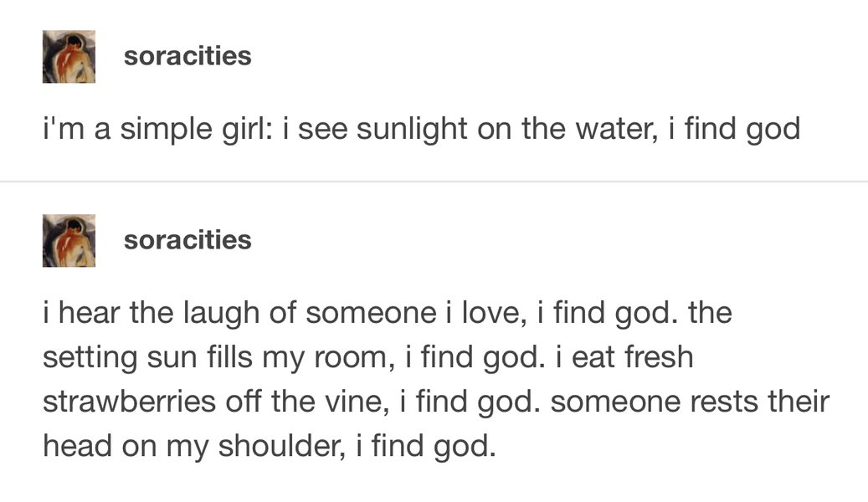This screenshot has height=502, width=868.
Task: Visit soracities blog from reblog username
Action: (x=187, y=239)
